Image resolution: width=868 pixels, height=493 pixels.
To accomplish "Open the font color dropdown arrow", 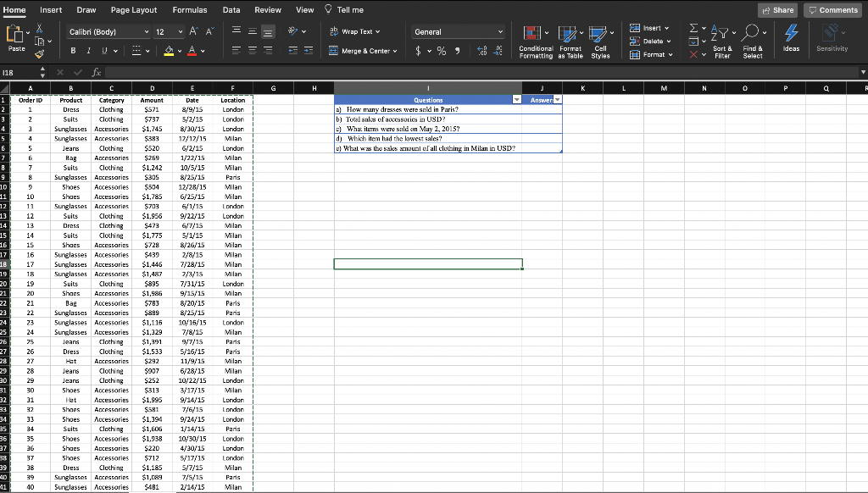I will coord(203,51).
